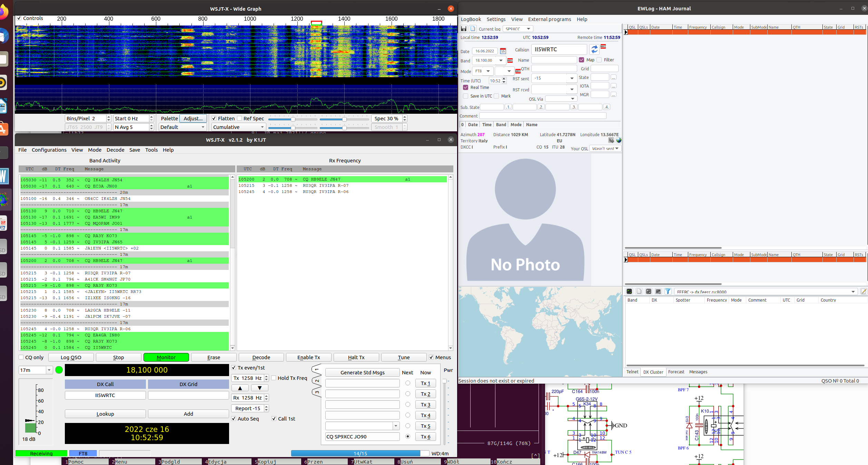Enable the CQ only checkbox
The width and height of the screenshot is (868, 465).
[21, 357]
